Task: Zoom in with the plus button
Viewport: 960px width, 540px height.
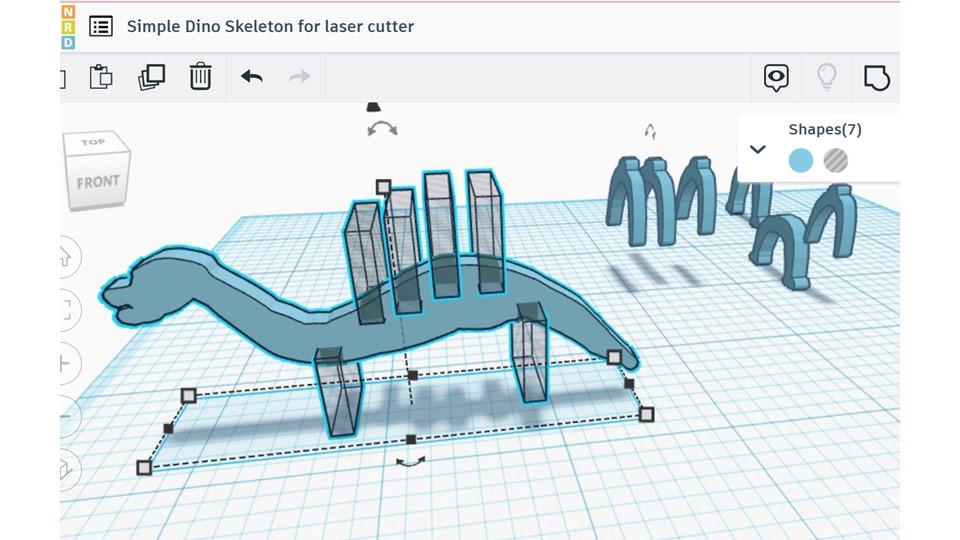Action: point(66,364)
